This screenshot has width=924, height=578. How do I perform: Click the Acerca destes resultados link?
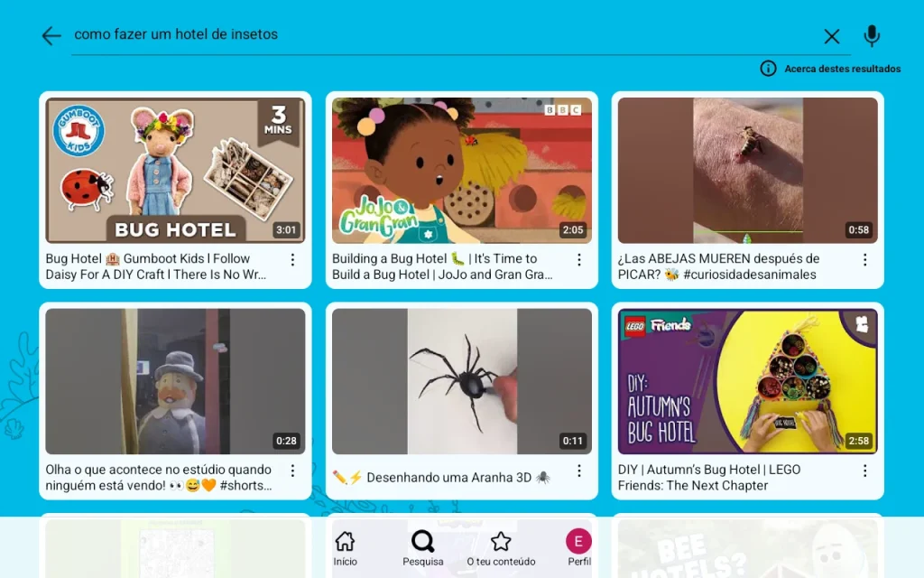[842, 69]
